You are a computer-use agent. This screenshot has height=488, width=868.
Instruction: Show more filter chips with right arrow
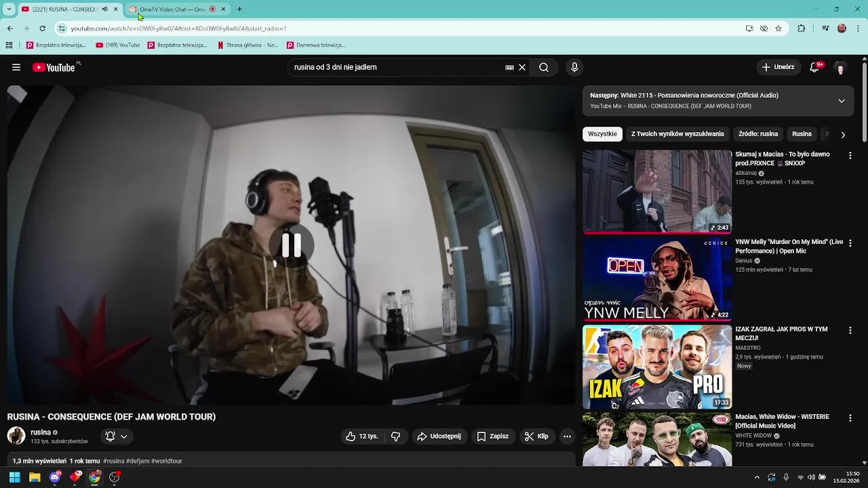click(x=843, y=134)
